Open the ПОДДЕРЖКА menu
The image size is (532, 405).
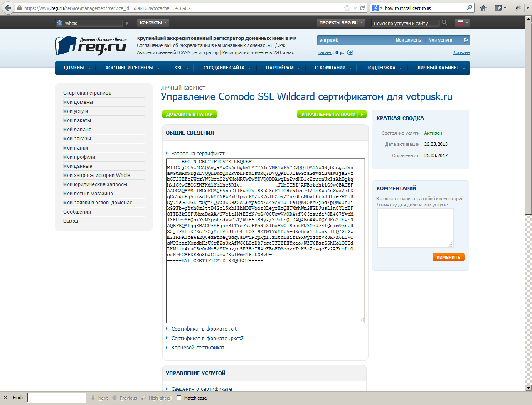coord(384,68)
